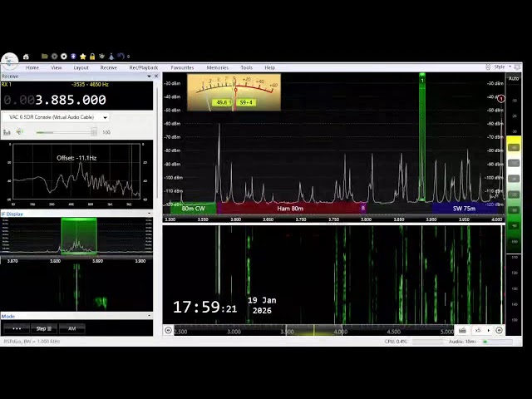Click the audio mixer levels icon
The image size is (532, 399).
point(7,132)
